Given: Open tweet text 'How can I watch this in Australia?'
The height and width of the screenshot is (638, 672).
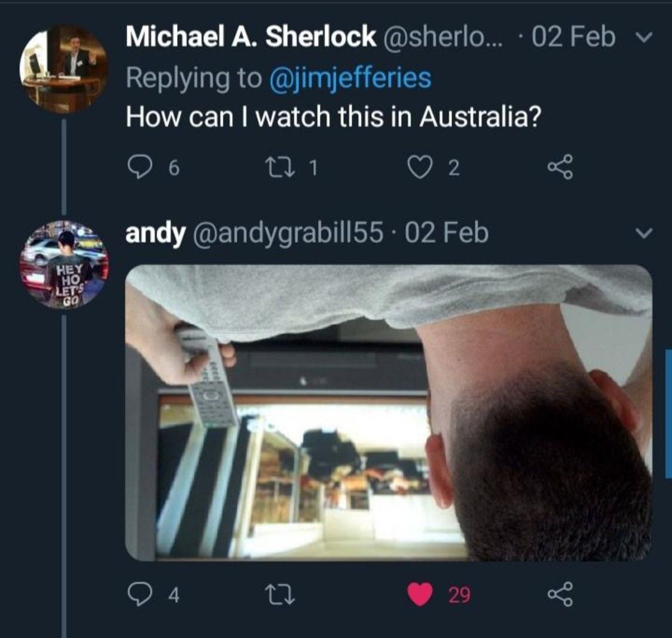Looking at the screenshot, I should [334, 117].
